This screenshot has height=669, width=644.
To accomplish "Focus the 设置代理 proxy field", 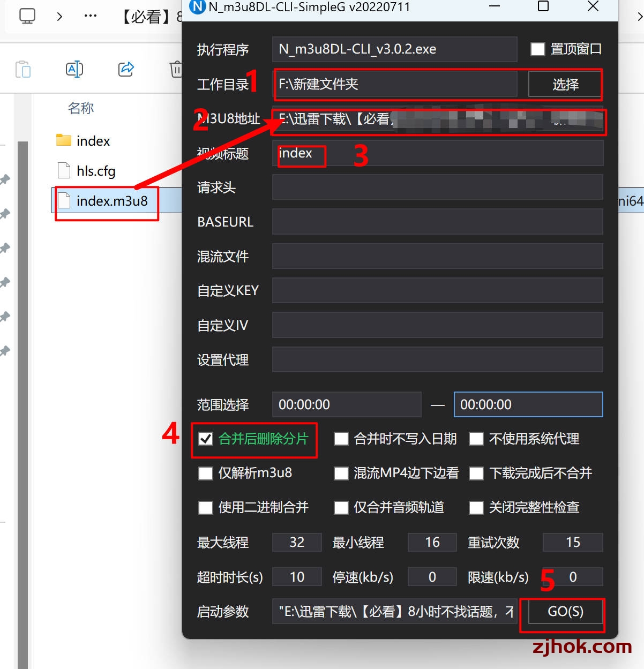I will 438,359.
